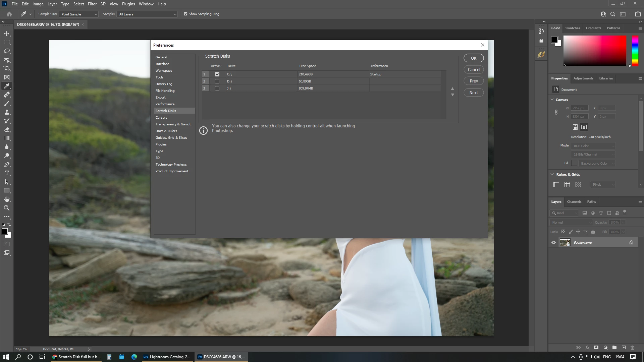Image resolution: width=644 pixels, height=362 pixels.
Task: Select the Zoom tool in toolbar
Action: tap(7, 208)
